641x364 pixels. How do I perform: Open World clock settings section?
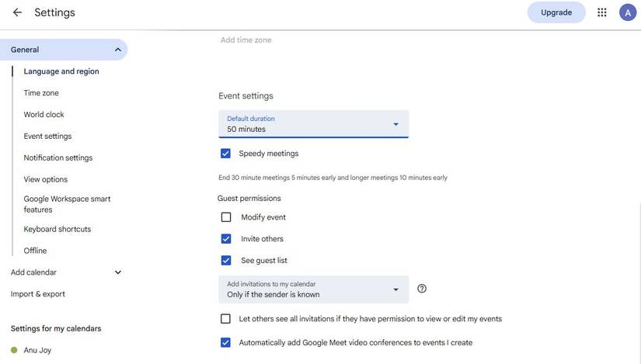click(x=44, y=115)
